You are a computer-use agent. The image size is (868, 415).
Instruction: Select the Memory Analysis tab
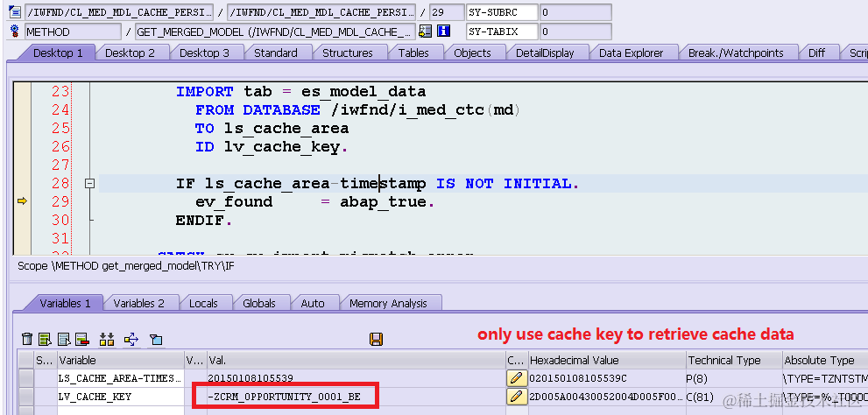coord(389,303)
